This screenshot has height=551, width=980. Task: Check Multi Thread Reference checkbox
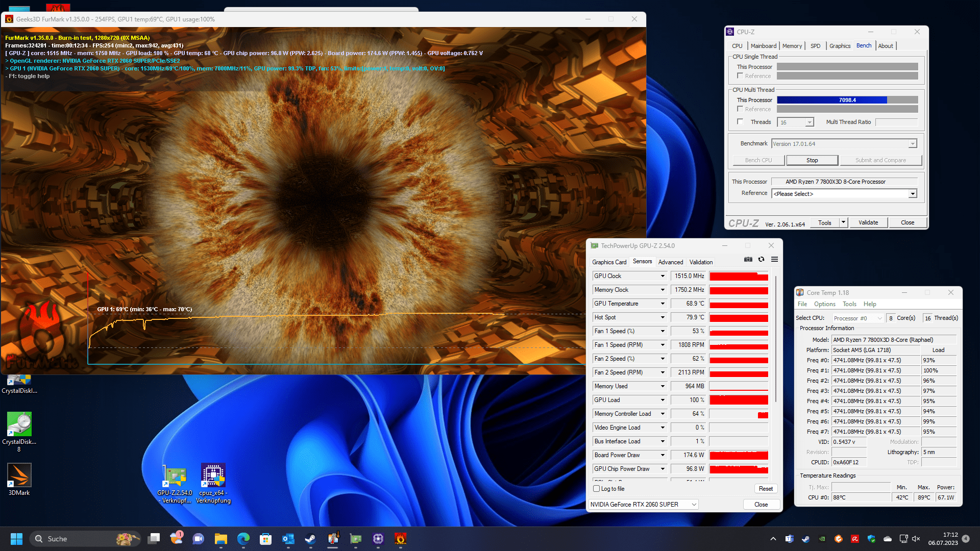click(740, 109)
